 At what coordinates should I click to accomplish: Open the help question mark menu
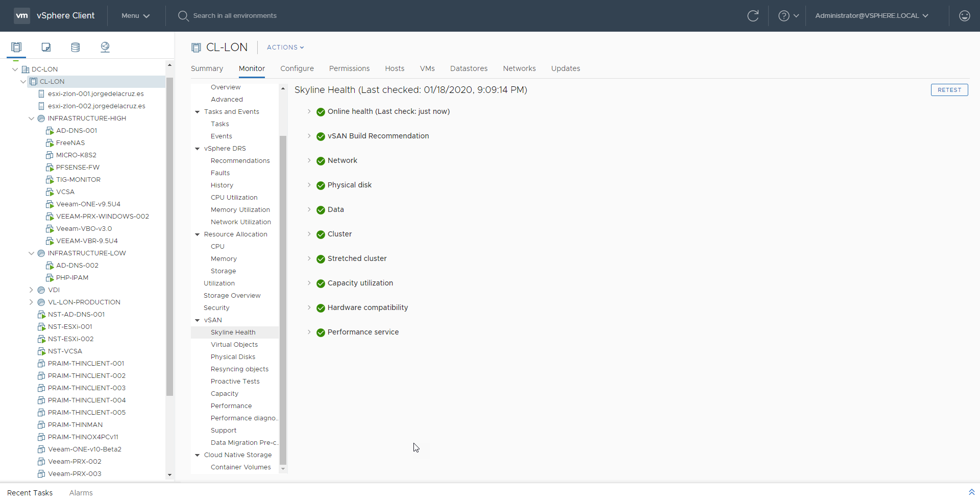click(789, 16)
